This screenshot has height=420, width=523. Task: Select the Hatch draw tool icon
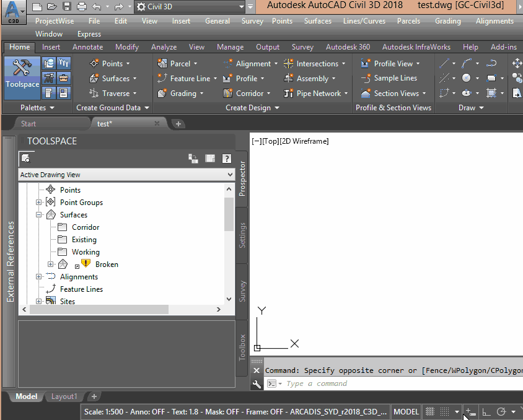point(491,93)
